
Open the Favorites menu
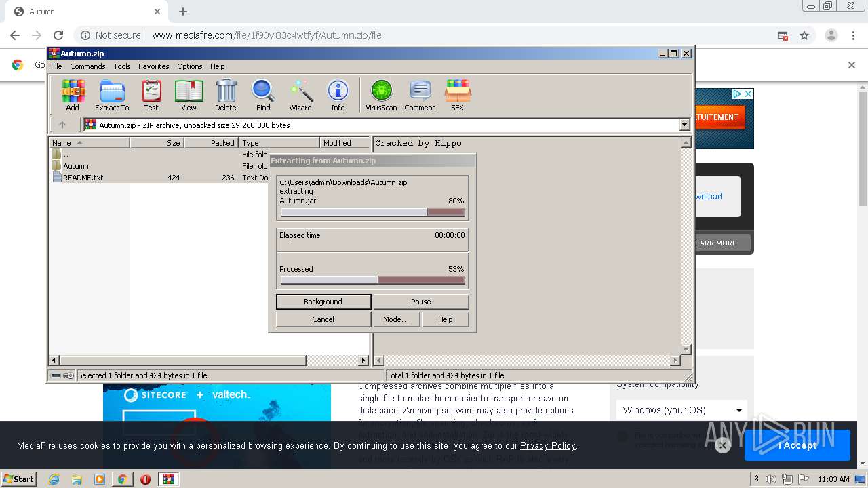click(154, 66)
